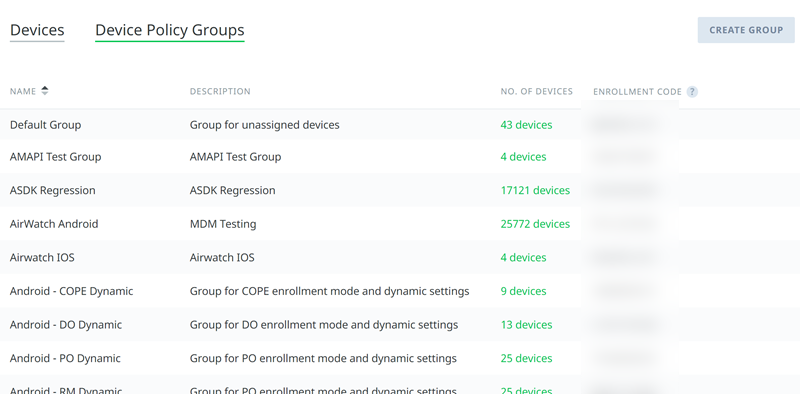
Task: Click the NAME column header
Action: tap(23, 91)
